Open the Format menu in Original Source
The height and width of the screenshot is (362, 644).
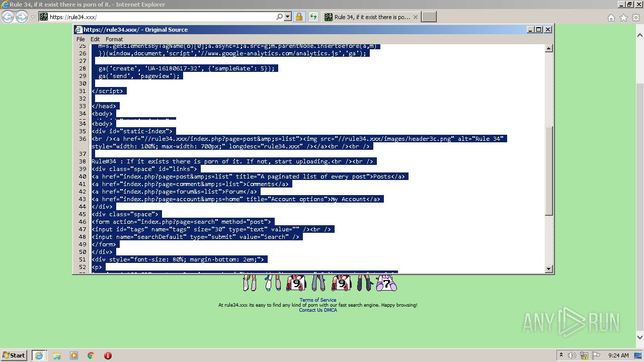114,39
